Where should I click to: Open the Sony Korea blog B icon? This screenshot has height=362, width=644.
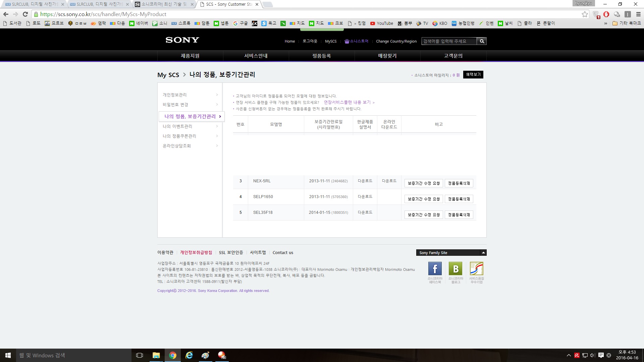[x=455, y=268]
